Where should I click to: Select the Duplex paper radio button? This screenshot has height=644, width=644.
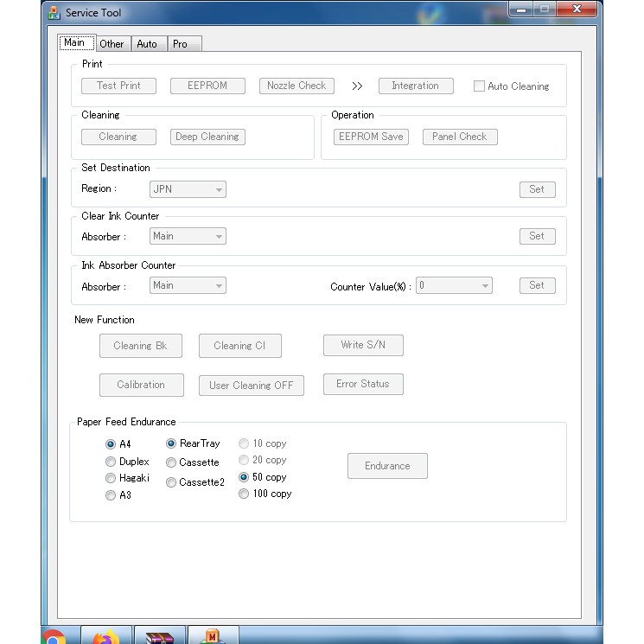(x=111, y=462)
